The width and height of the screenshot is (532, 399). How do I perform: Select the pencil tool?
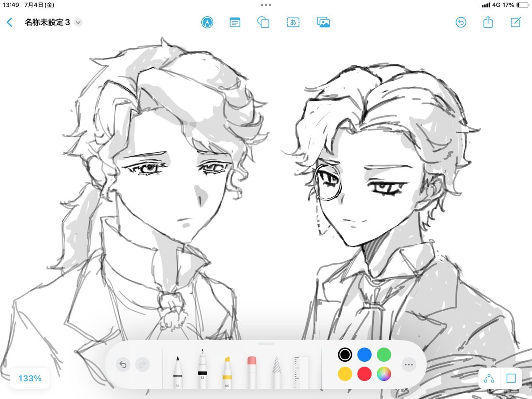pyautogui.click(x=277, y=372)
